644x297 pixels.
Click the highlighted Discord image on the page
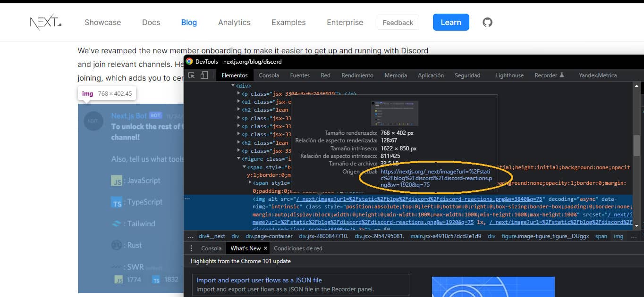[130, 198]
